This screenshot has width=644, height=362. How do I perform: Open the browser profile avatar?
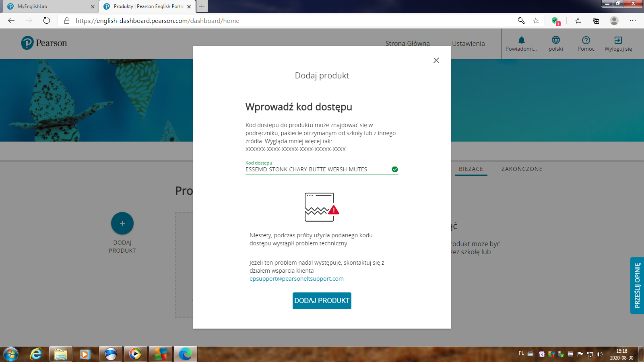point(614,21)
